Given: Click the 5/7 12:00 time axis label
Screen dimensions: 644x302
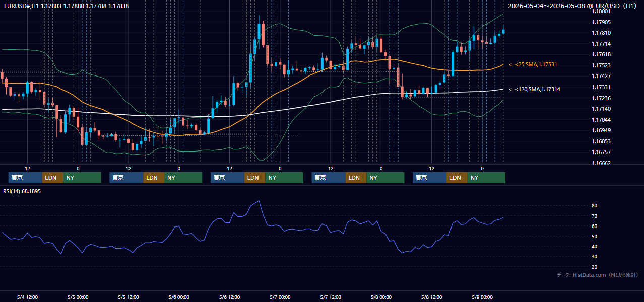Looking at the screenshot, I should (331, 297).
